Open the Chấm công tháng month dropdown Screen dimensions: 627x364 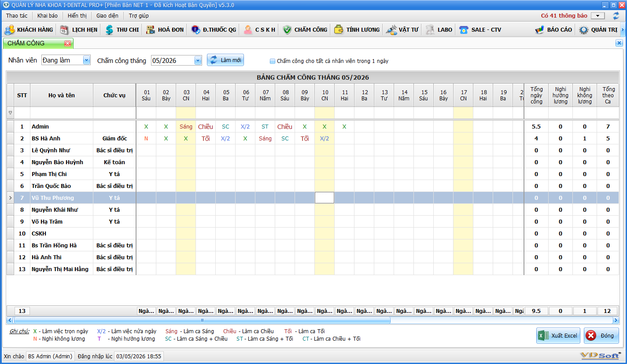point(198,60)
